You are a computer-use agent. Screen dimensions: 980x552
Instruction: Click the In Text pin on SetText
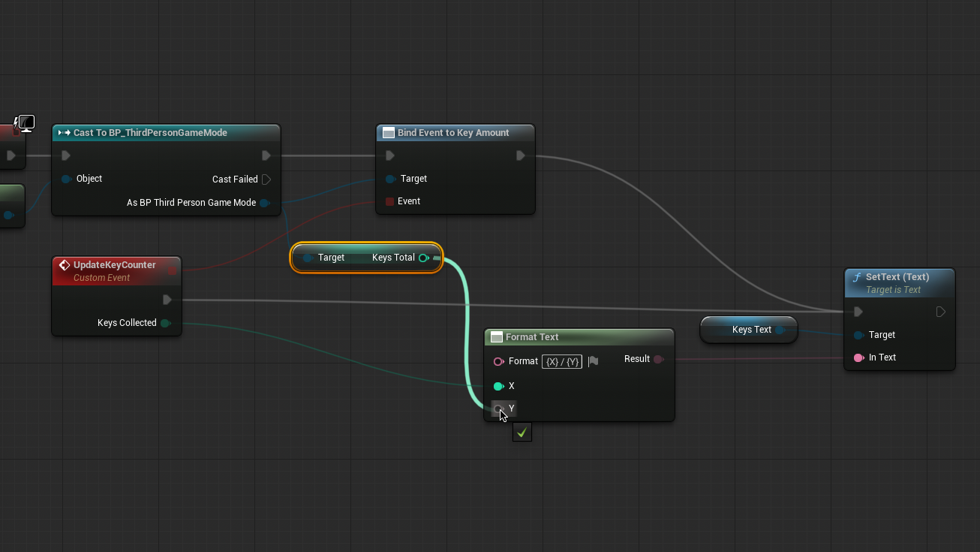pyautogui.click(x=858, y=357)
